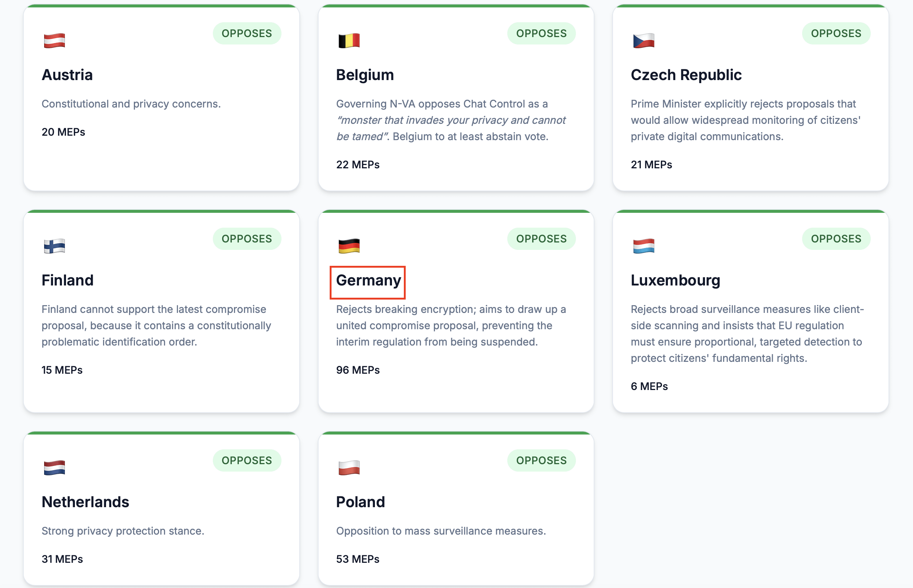Click the OPPOSES badge on Germany card
913x588 pixels.
point(541,239)
